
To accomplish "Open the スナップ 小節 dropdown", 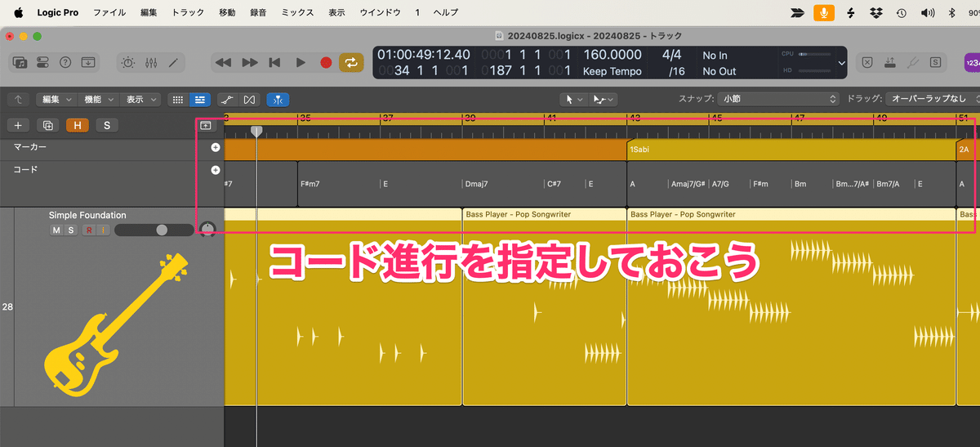I will click(x=778, y=99).
